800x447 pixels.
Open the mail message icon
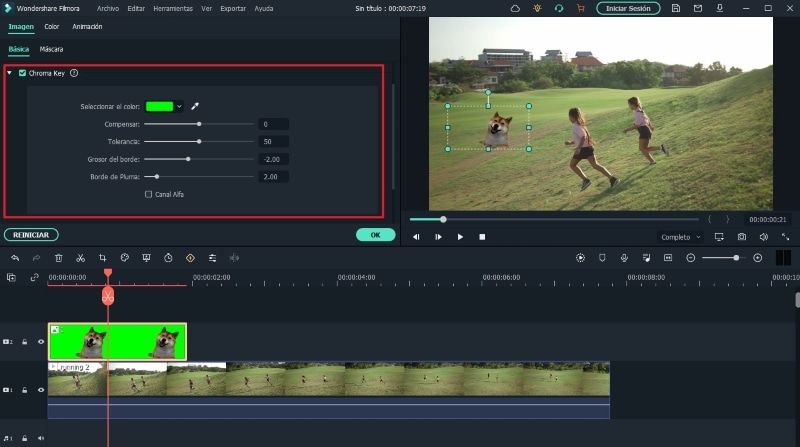(697, 8)
